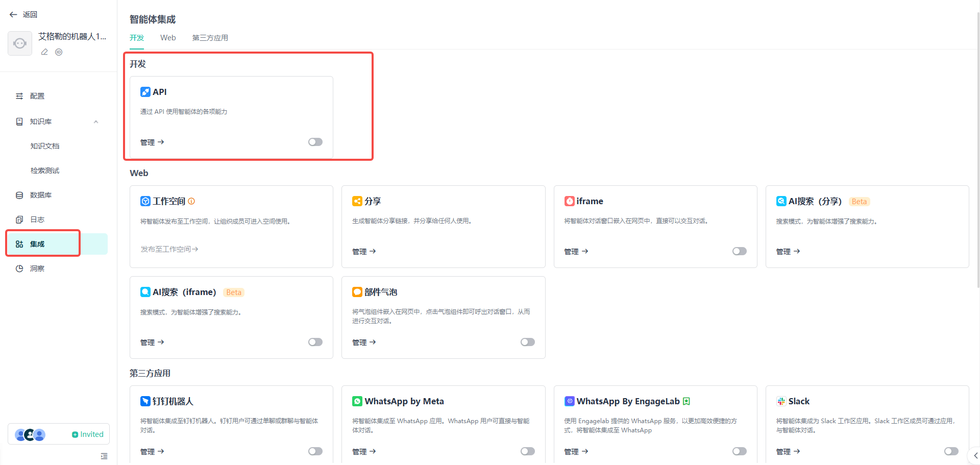The height and width of the screenshot is (465, 980).
Task: Toggle the iframe integration switch
Action: click(x=739, y=251)
